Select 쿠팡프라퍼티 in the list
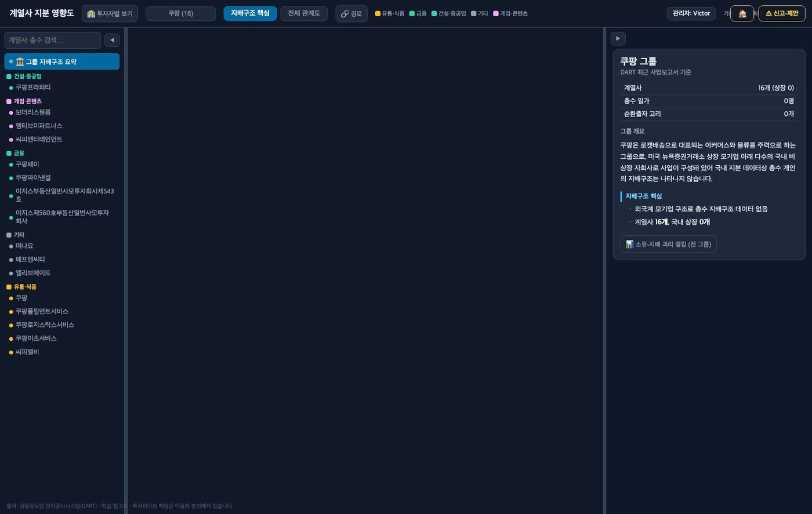The width and height of the screenshot is (812, 514). [x=62, y=88]
